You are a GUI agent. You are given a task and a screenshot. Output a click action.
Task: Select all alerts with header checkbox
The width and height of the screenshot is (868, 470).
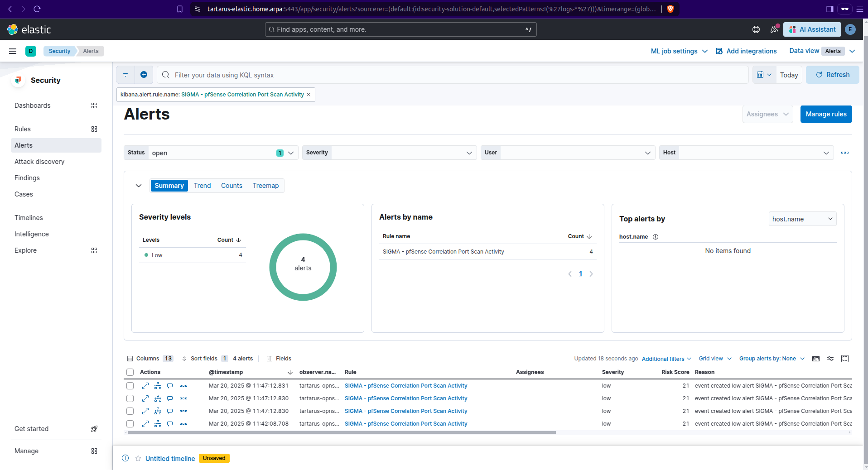point(130,372)
